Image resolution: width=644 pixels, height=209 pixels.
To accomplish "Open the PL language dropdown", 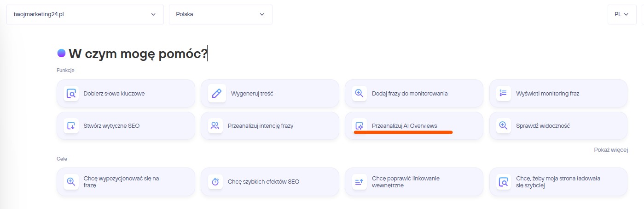I will click(x=621, y=14).
